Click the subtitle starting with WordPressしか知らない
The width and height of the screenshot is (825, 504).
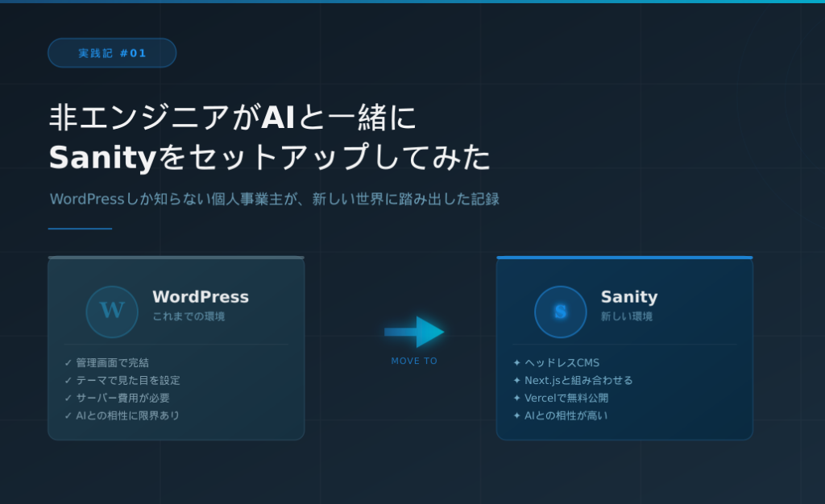[274, 199]
